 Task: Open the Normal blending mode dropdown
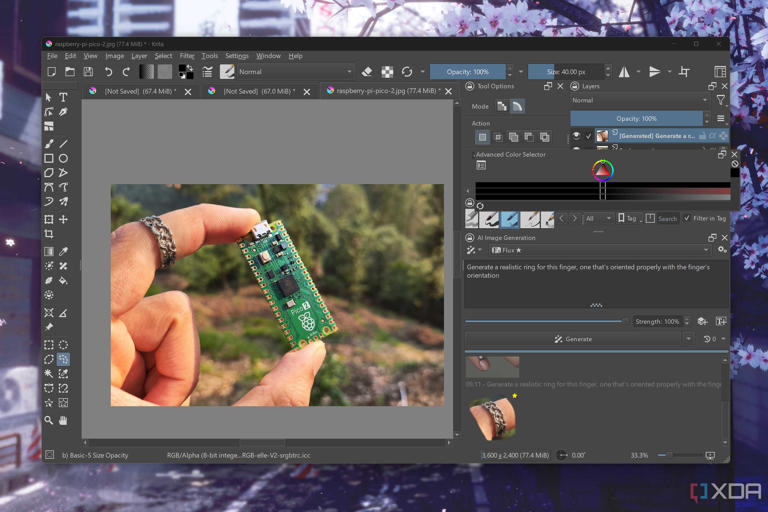pyautogui.click(x=295, y=72)
